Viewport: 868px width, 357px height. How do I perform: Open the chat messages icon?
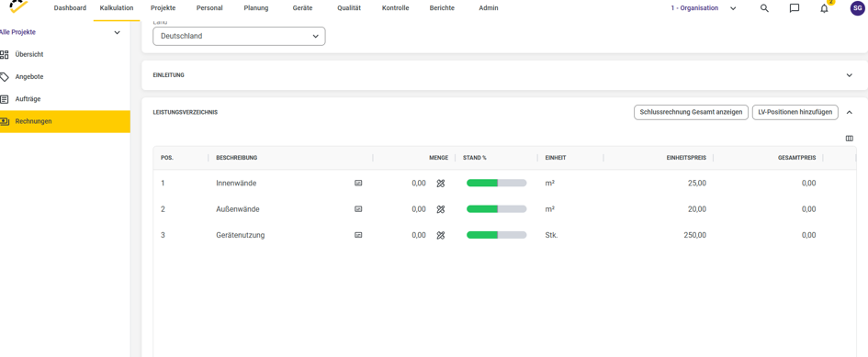[x=795, y=8]
